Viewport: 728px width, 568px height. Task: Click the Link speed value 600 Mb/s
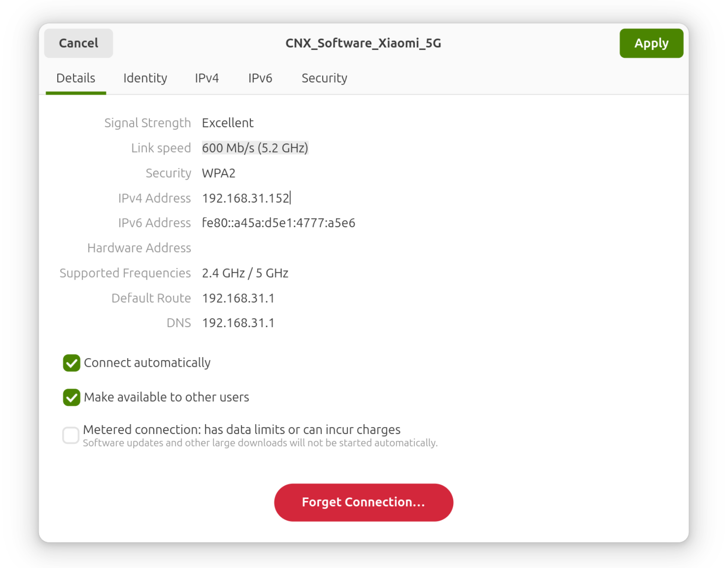255,148
